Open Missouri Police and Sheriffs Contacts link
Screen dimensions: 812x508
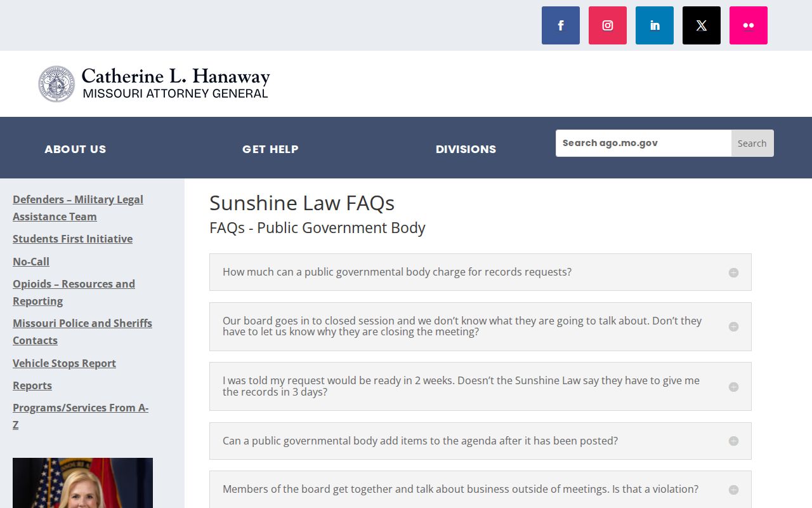click(82, 331)
